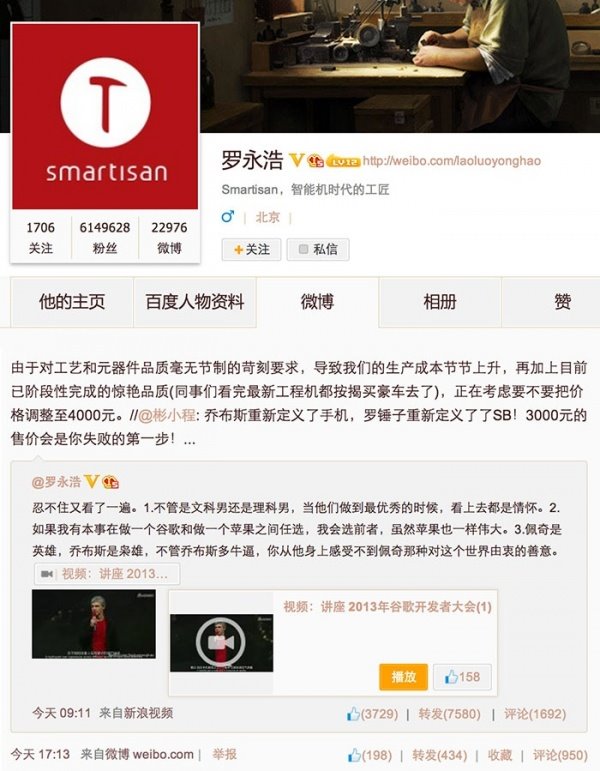Click the 举报 report link

point(224,754)
